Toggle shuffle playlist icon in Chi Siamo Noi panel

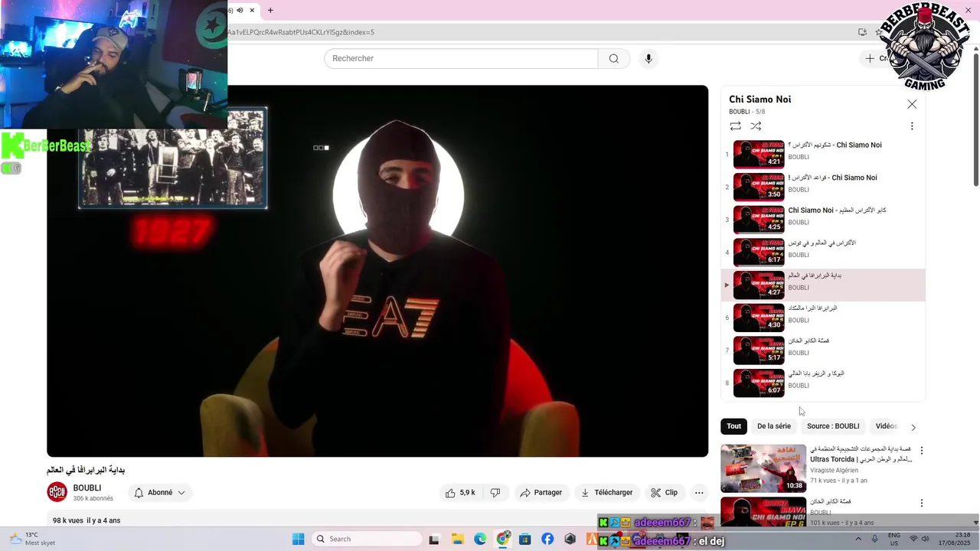click(756, 126)
